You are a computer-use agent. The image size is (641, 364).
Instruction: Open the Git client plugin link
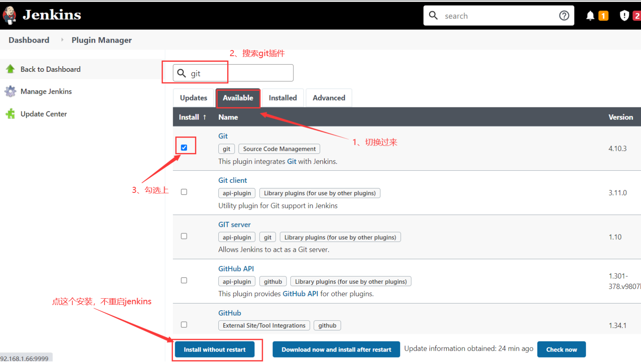(233, 180)
